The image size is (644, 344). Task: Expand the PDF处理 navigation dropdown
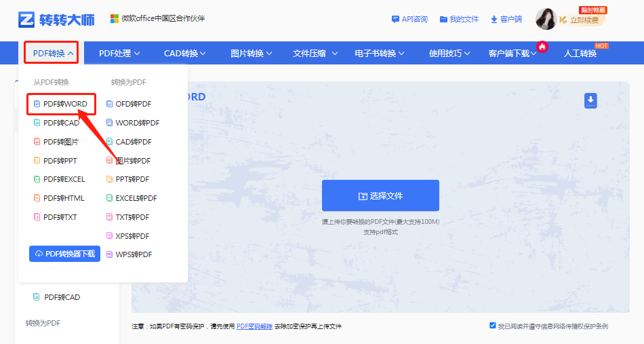coord(119,53)
